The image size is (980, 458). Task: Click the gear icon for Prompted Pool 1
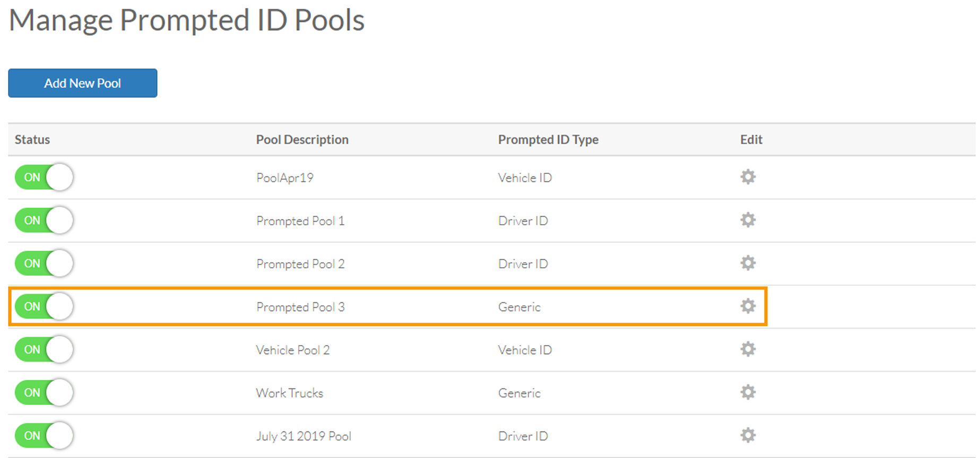tap(747, 221)
